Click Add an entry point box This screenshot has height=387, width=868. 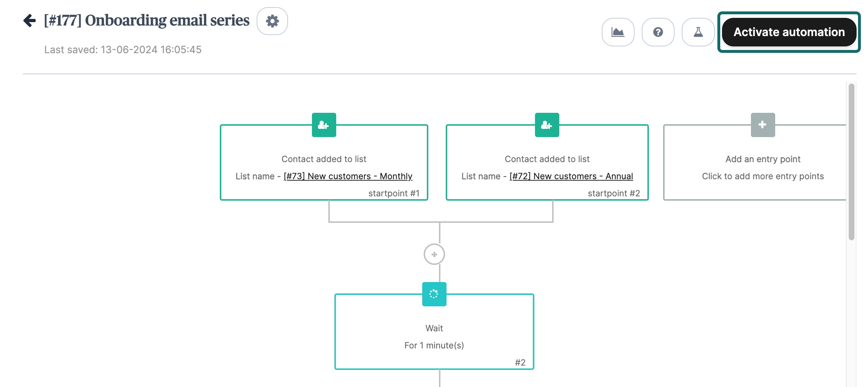coord(763,159)
